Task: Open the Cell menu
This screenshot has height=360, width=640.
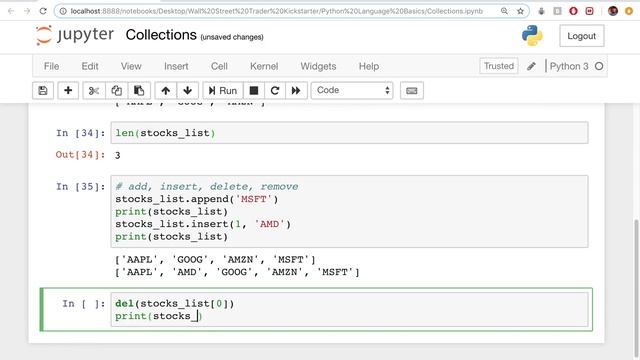Action: point(219,66)
